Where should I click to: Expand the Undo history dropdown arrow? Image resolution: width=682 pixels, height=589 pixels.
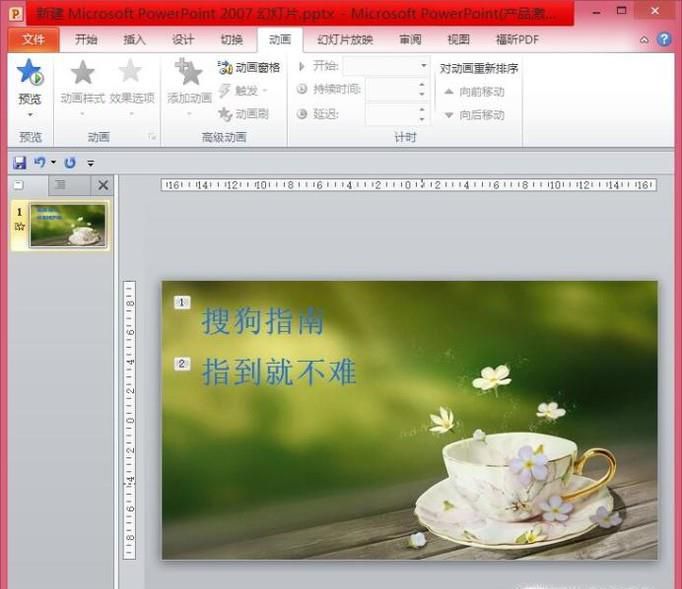53,162
